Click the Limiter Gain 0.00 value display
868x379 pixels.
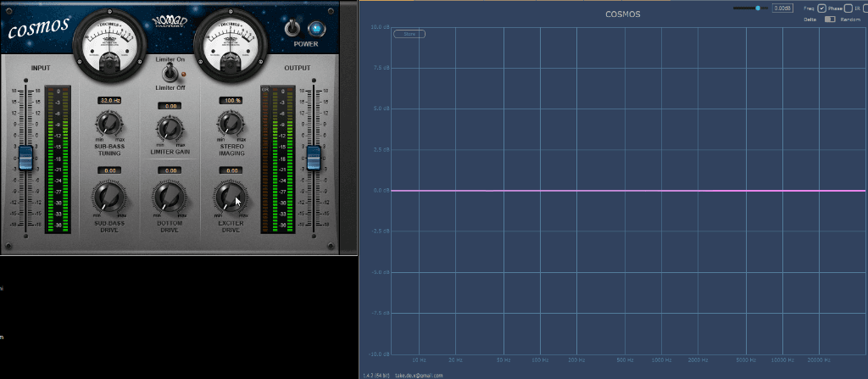point(170,106)
